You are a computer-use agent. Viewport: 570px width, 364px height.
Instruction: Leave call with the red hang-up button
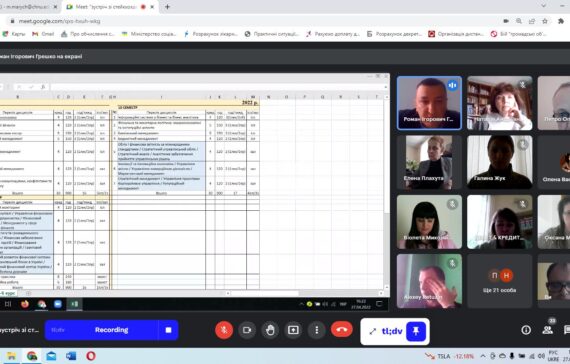click(x=342, y=330)
